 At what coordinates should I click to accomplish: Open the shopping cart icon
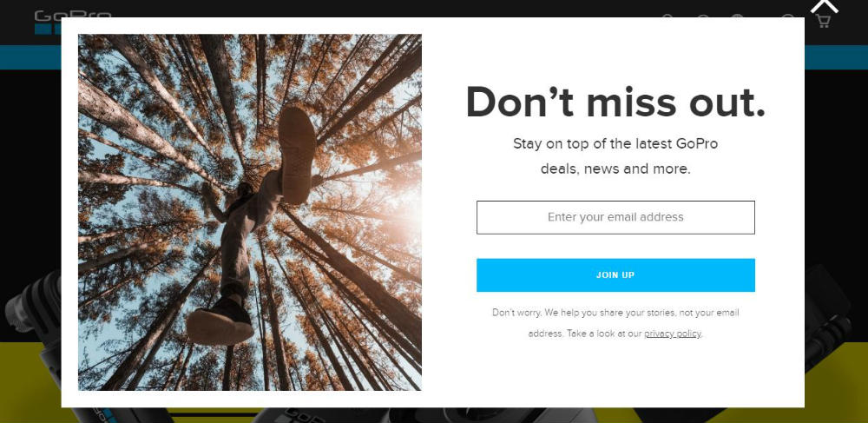pyautogui.click(x=823, y=21)
